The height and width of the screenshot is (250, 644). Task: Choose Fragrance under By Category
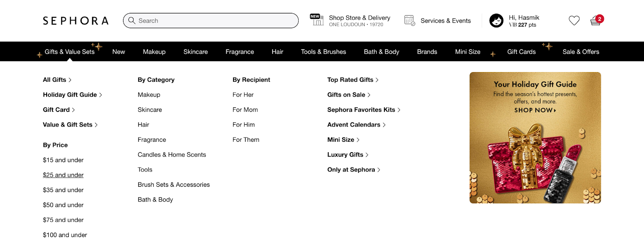click(x=152, y=140)
